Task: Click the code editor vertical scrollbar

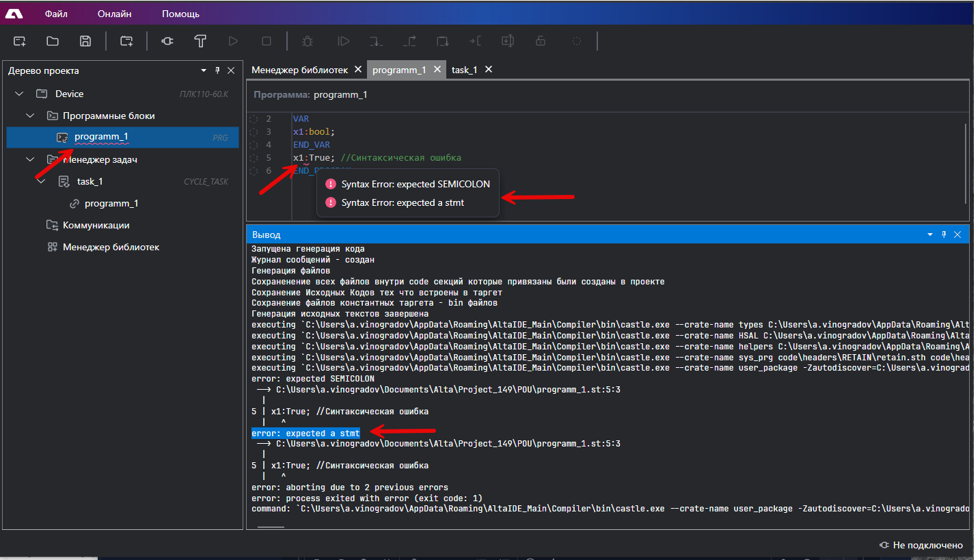Action: click(966, 163)
